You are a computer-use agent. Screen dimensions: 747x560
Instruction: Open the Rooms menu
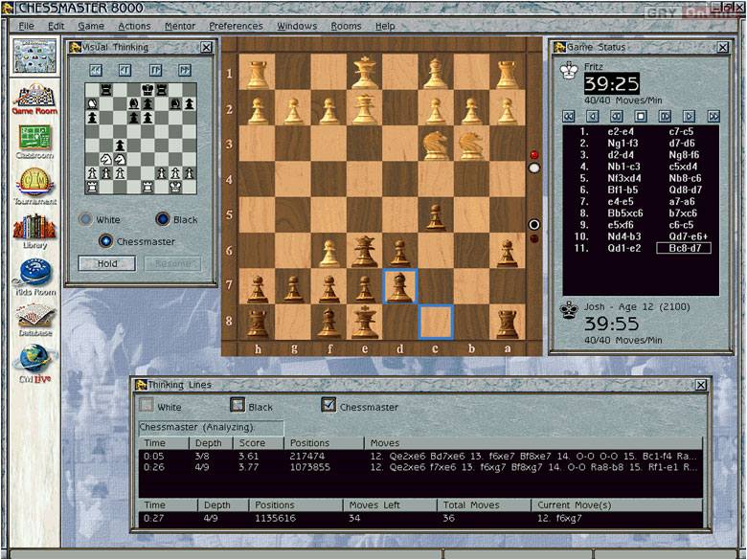346,26
